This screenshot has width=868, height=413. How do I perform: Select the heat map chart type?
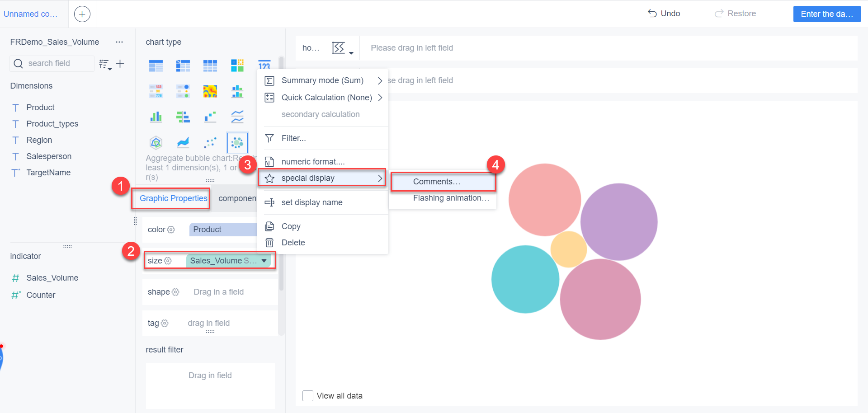click(210, 91)
